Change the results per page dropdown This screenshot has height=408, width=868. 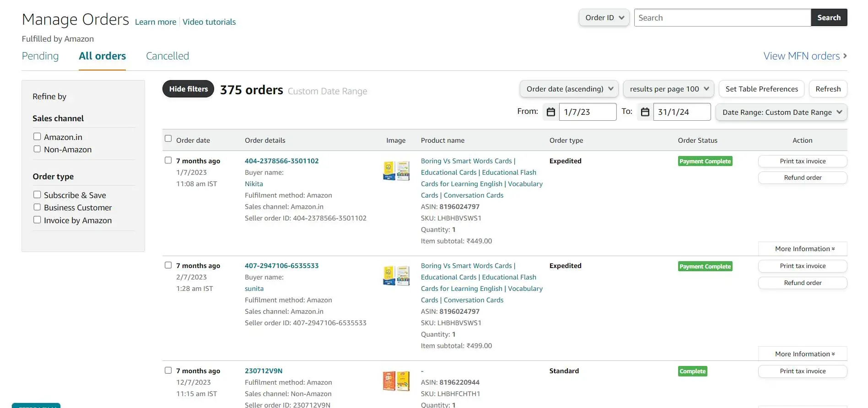coord(669,89)
